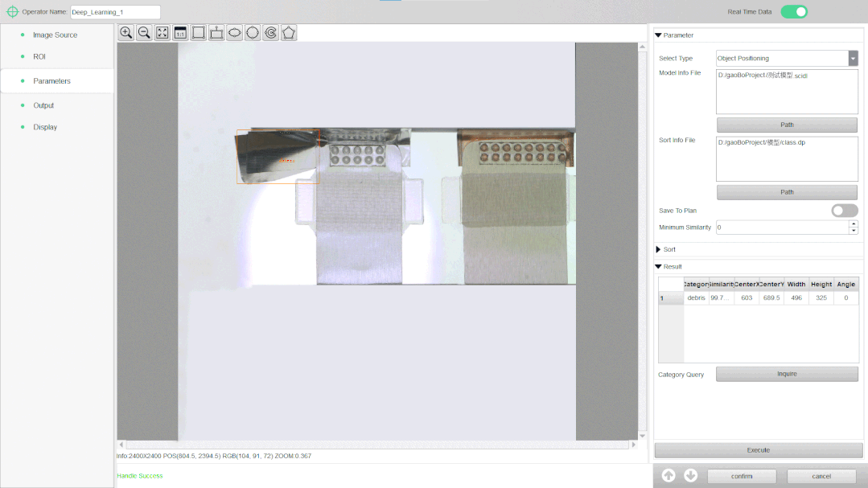Select the rectangle ROI tool

point(199,33)
